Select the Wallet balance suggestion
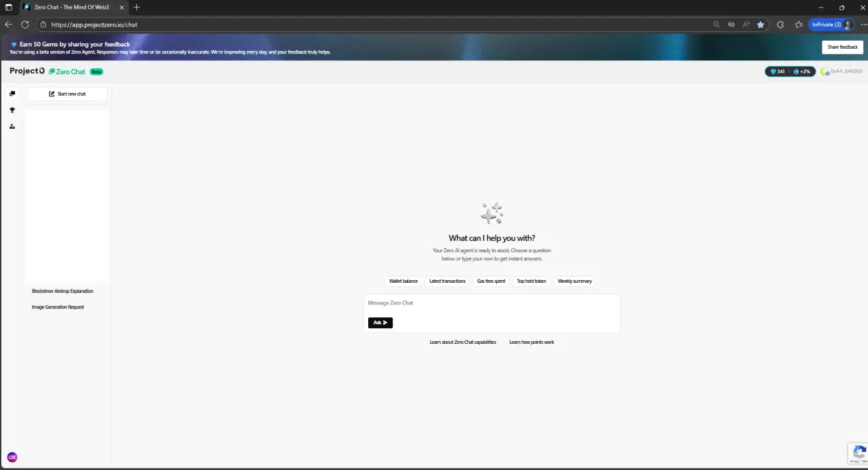This screenshot has width=868, height=470. [403, 281]
